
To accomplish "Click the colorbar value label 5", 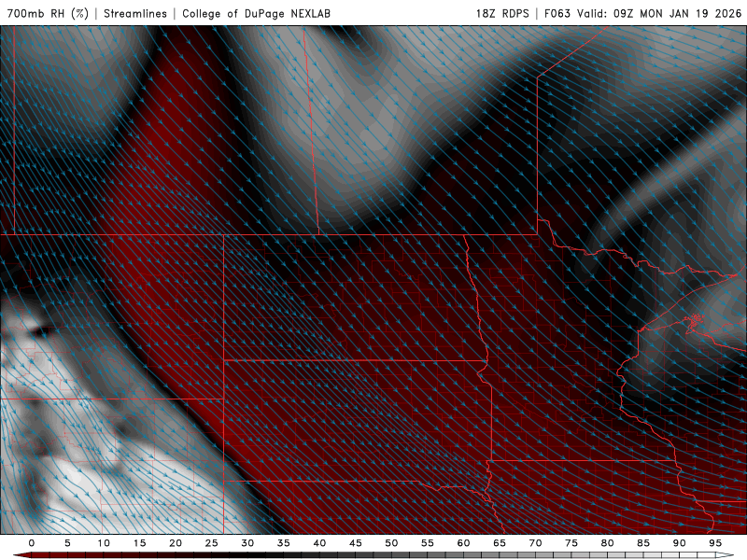I will pyautogui.click(x=67, y=543).
